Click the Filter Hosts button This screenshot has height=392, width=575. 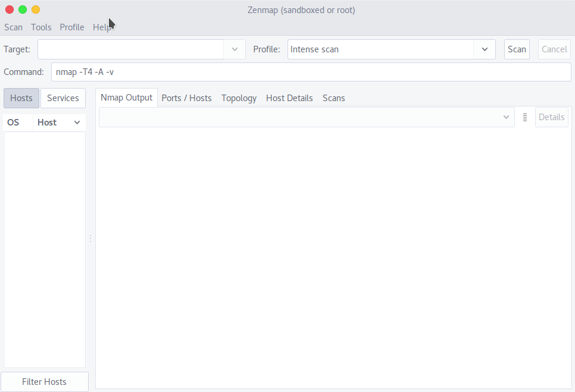pos(45,382)
